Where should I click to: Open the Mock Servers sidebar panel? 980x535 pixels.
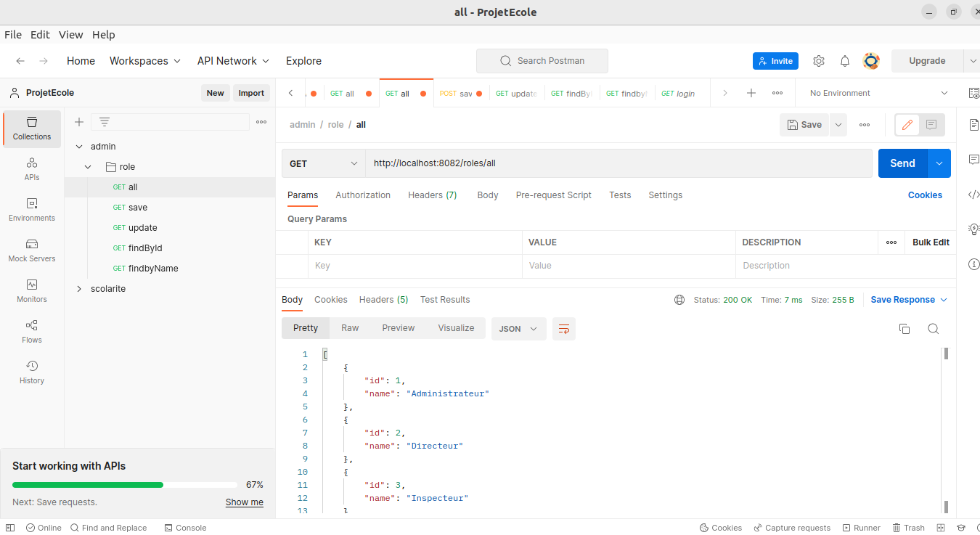pos(32,250)
